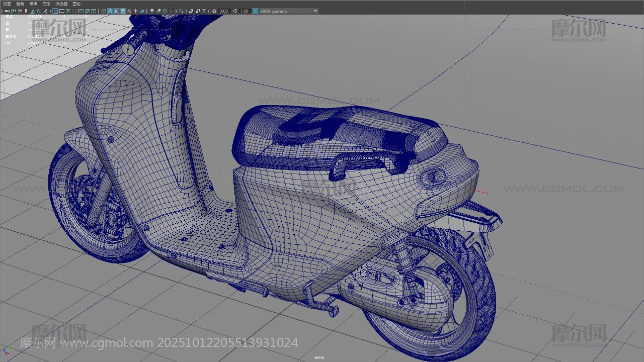Open the 着色 shading menu
The image size is (644, 362).
click(x=20, y=4)
